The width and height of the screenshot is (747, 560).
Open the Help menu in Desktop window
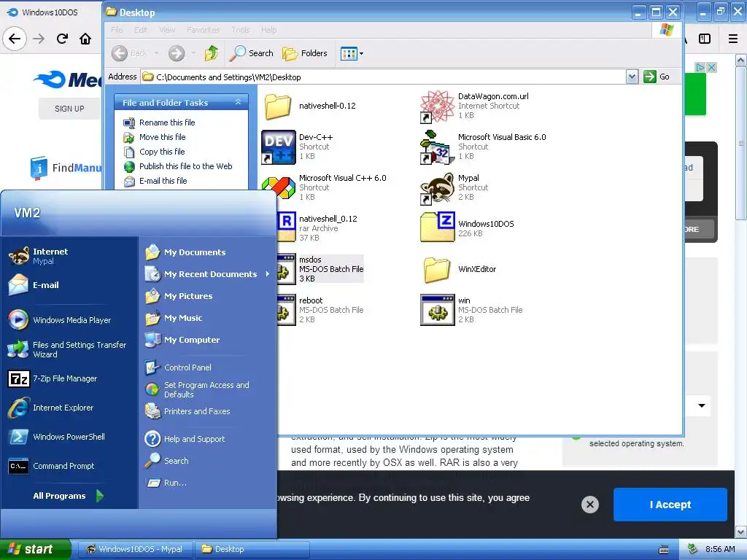point(268,30)
